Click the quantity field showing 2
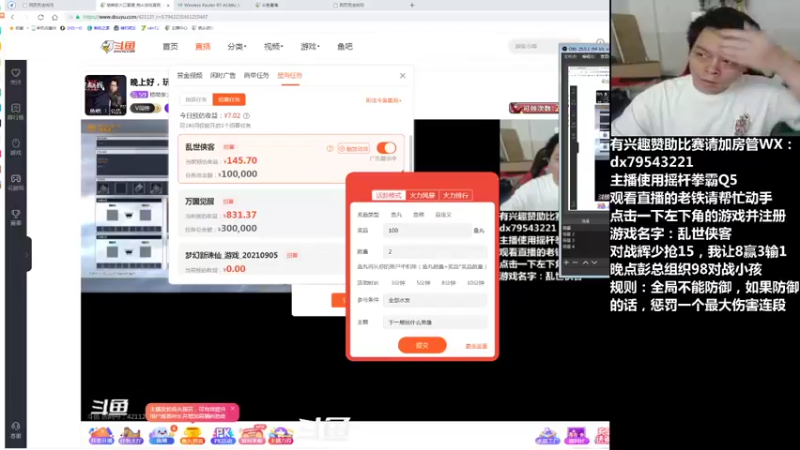 [435, 252]
